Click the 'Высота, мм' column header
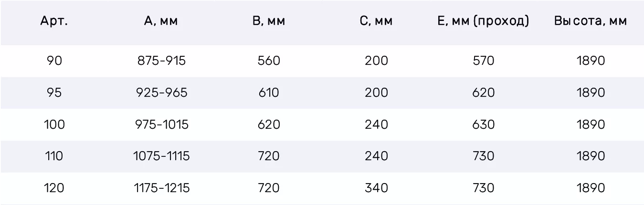This screenshot has width=644, height=205. click(591, 21)
